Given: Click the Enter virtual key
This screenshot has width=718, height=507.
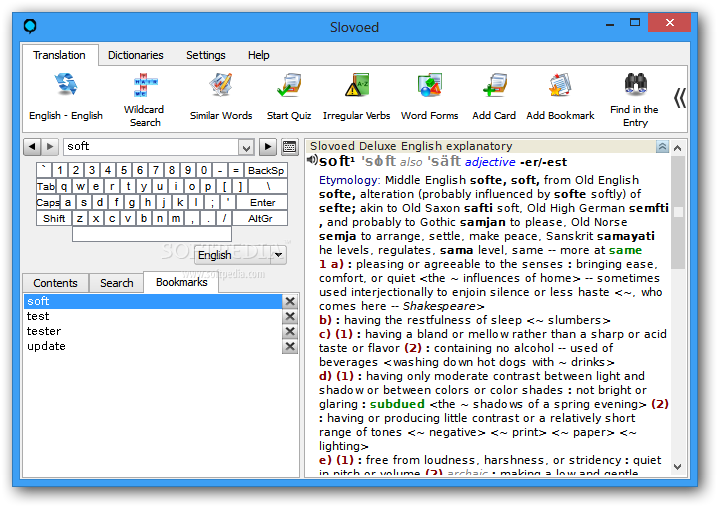Looking at the screenshot, I should (x=262, y=202).
